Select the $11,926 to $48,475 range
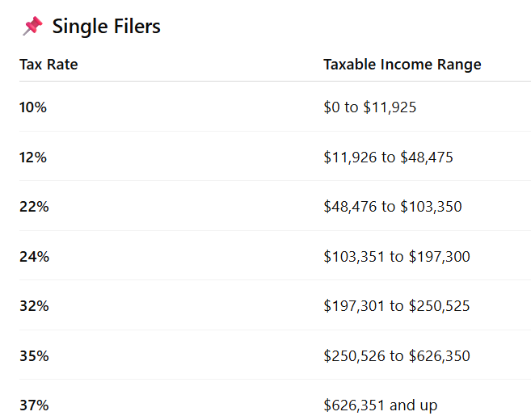The image size is (531, 420). pos(388,157)
